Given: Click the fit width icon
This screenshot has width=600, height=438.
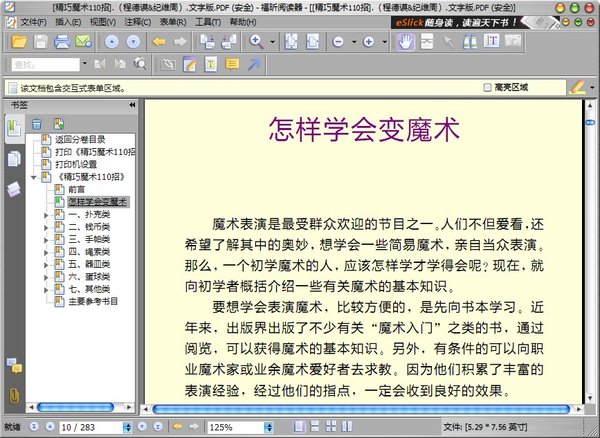Looking at the screenshot, I should click(x=312, y=41).
